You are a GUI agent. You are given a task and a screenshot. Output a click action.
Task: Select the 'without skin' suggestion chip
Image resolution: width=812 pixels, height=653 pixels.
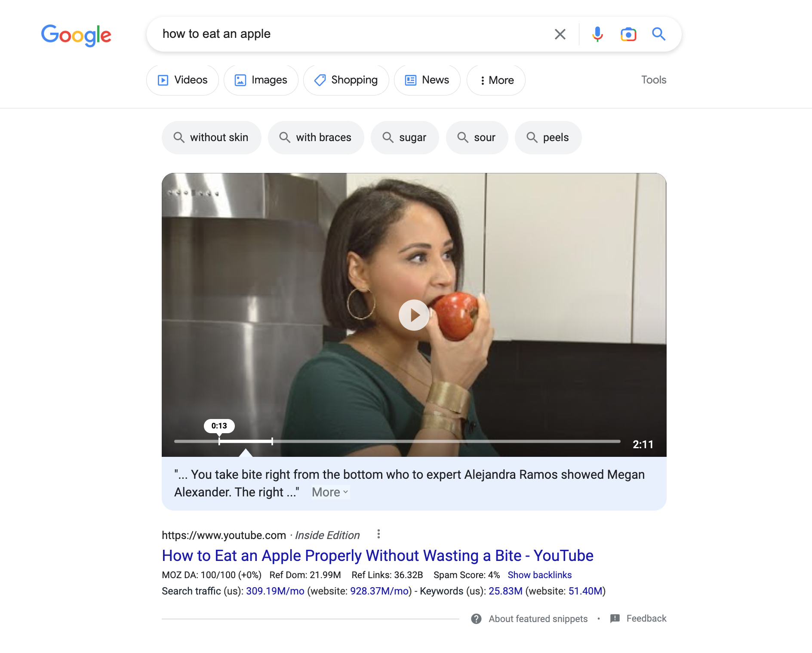point(211,138)
